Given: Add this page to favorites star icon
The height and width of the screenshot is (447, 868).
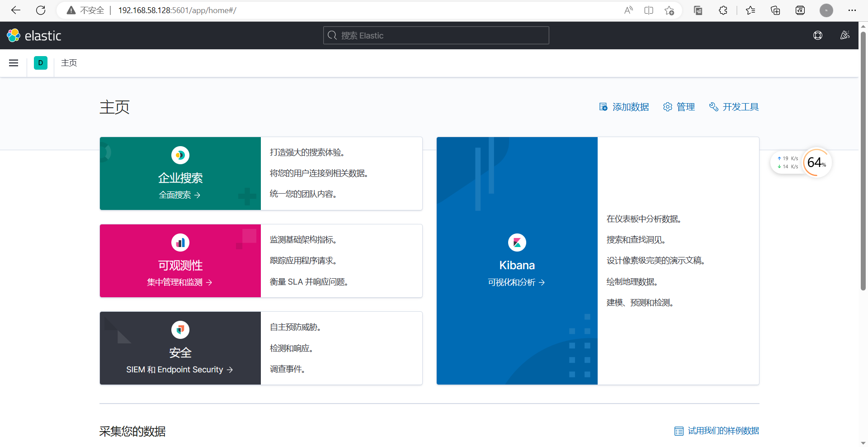Looking at the screenshot, I should (670, 10).
